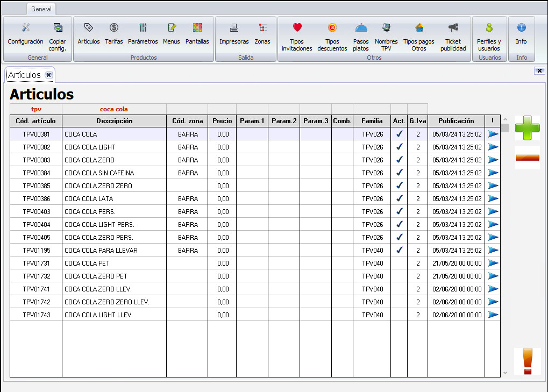Select row 'COCA COLA ZERO ZERO LLEV.'

pyautogui.click(x=255, y=302)
